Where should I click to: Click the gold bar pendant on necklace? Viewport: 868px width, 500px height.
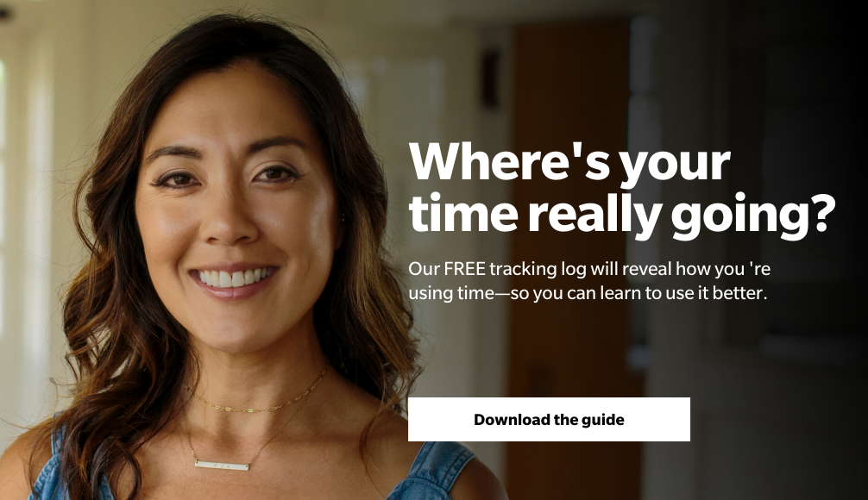[x=222, y=466]
